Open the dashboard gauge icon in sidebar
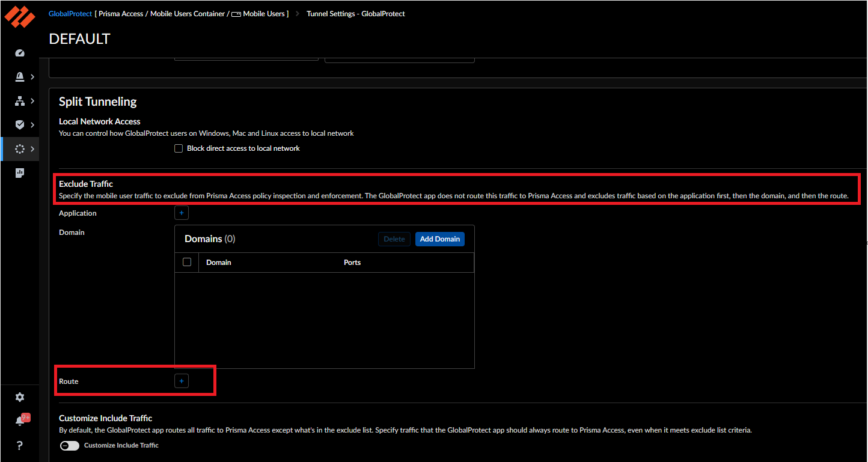The image size is (868, 462). click(x=20, y=53)
